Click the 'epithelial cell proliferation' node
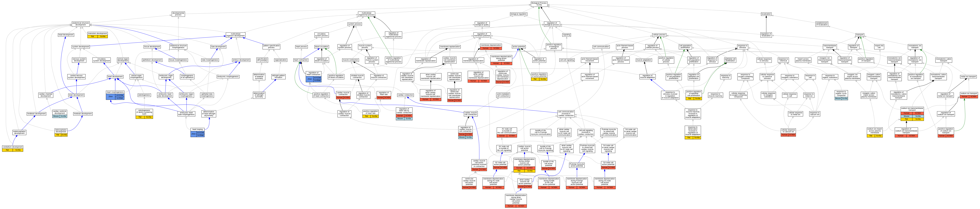Image resolution: width=980 pixels, height=209 pixels. [x=730, y=60]
